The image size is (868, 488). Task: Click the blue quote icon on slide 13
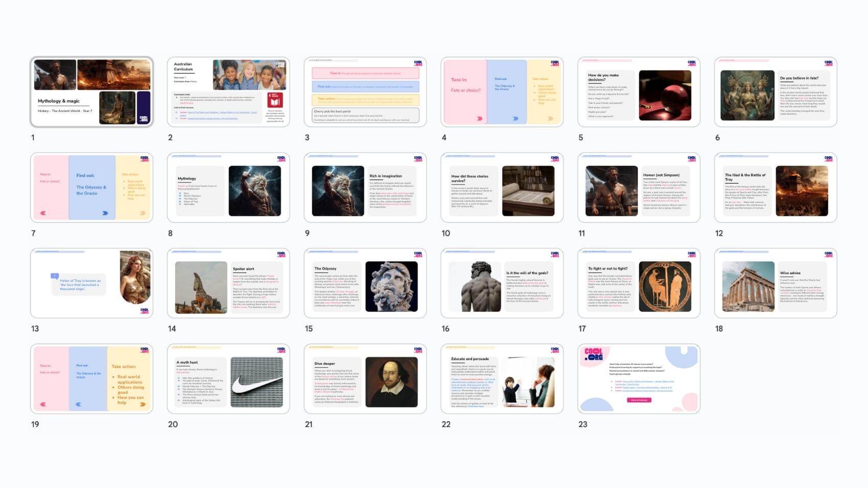point(55,276)
